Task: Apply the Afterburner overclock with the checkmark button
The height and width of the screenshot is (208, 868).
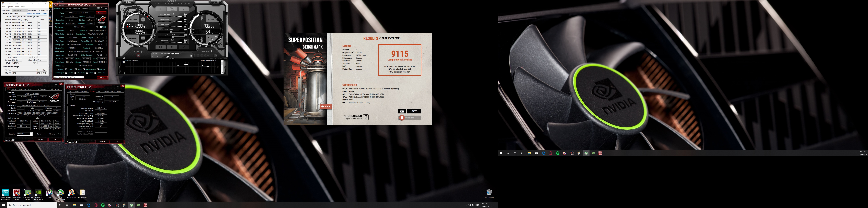Action: [x=184, y=47]
